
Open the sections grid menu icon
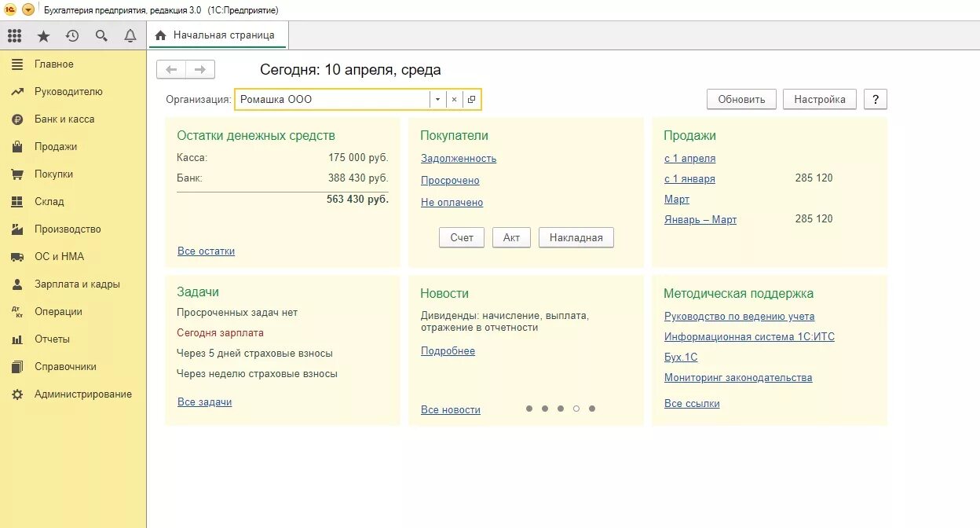click(x=14, y=35)
